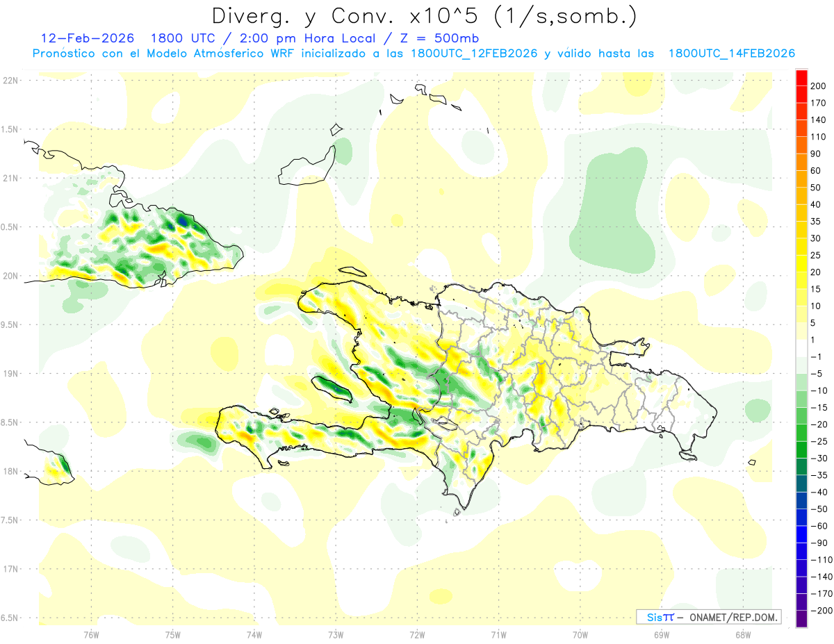Click the valid-time text "1800UTC_14FEB2026"
This screenshot has width=834, height=644.
pos(732,53)
